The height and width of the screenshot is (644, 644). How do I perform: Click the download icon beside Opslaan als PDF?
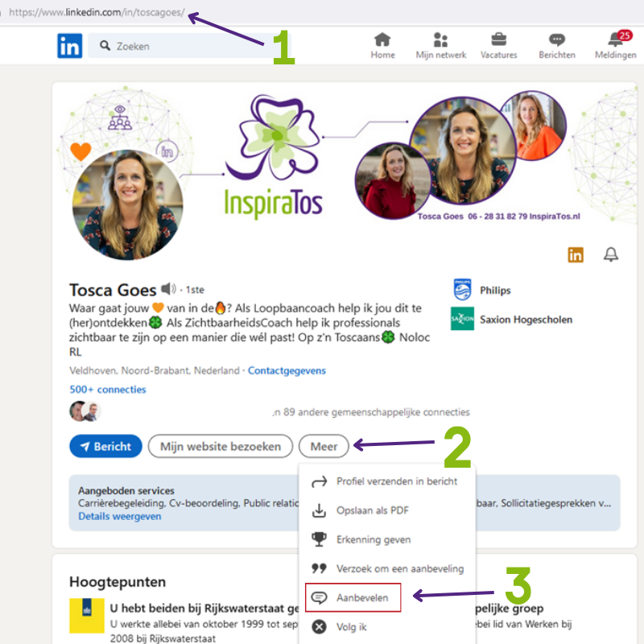319,510
